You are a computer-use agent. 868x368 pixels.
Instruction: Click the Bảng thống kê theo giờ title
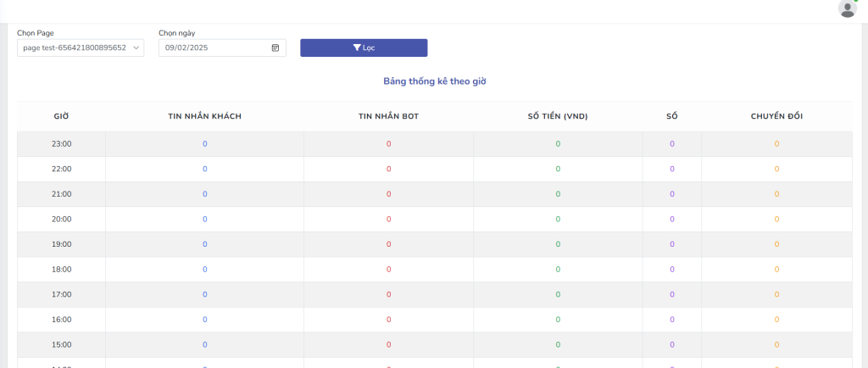tap(434, 81)
